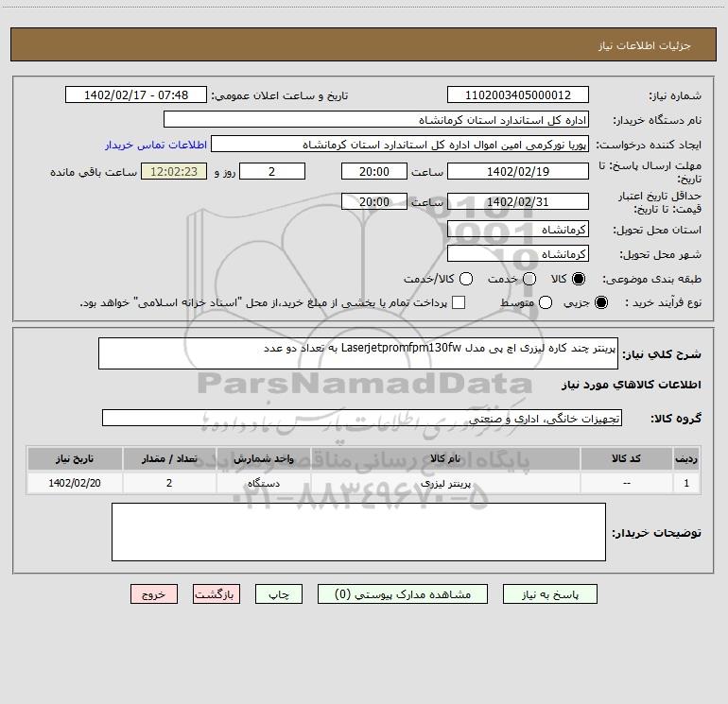Viewport: 728px width, 704px height.
Task: Select the کالا radio button
Action: click(579, 279)
